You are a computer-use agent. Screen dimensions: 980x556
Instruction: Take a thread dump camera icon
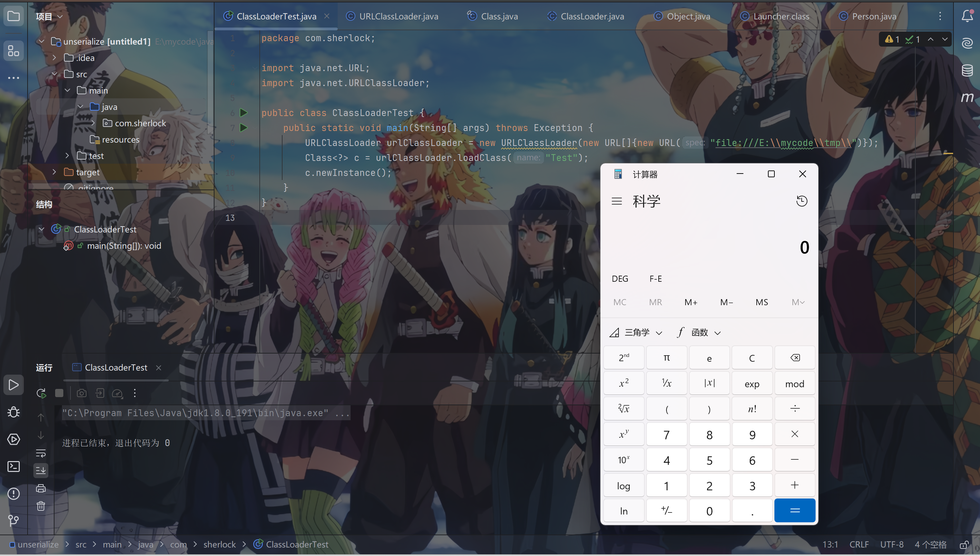[x=82, y=393]
